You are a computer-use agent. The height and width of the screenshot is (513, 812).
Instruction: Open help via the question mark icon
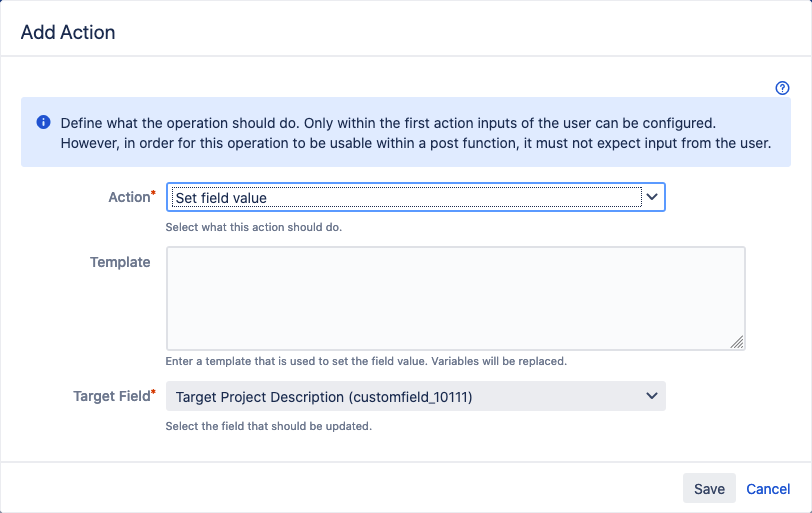click(x=782, y=88)
